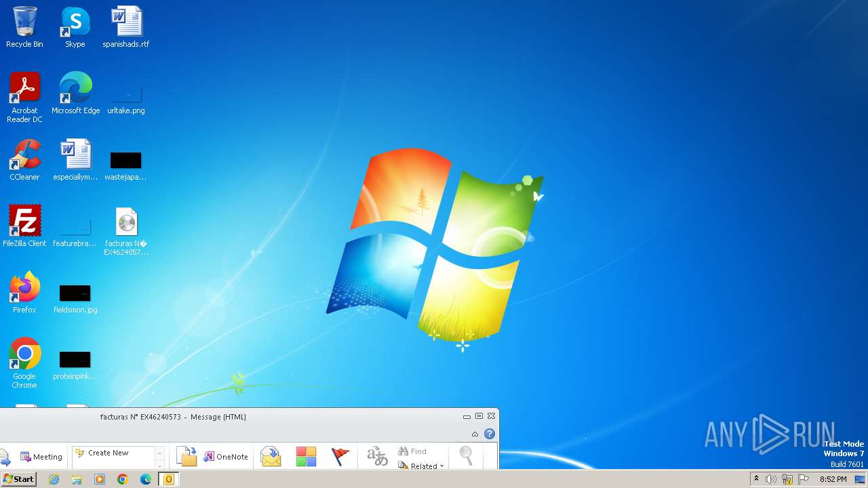The image size is (868, 488).
Task: Open the Categorize color squares icon
Action: 306,457
